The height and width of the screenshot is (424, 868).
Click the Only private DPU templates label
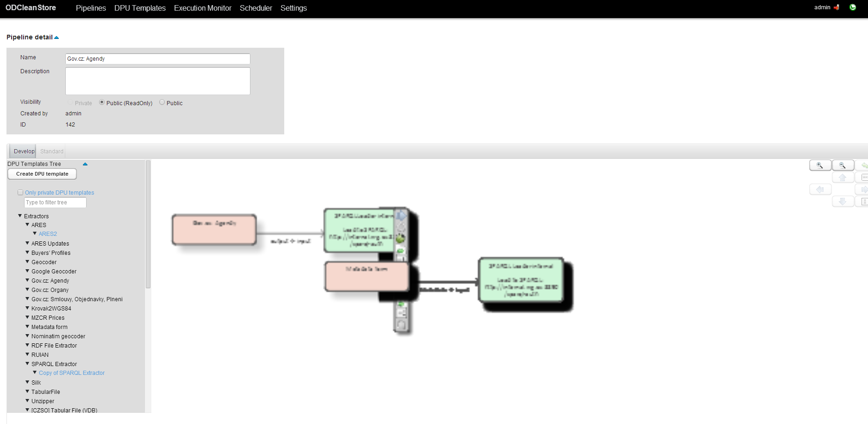tap(59, 193)
